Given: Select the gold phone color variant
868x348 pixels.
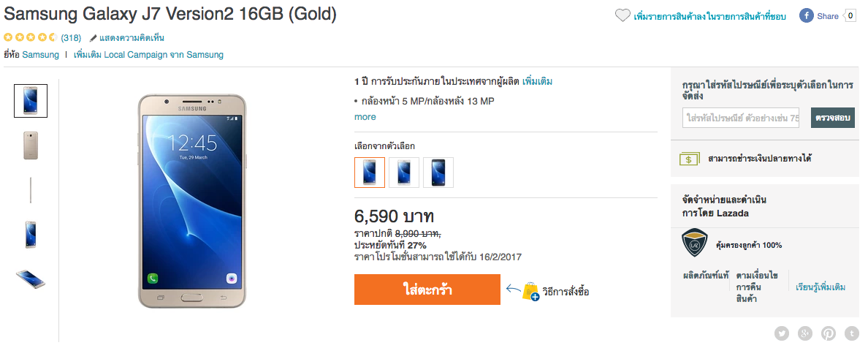Looking at the screenshot, I should [x=370, y=173].
